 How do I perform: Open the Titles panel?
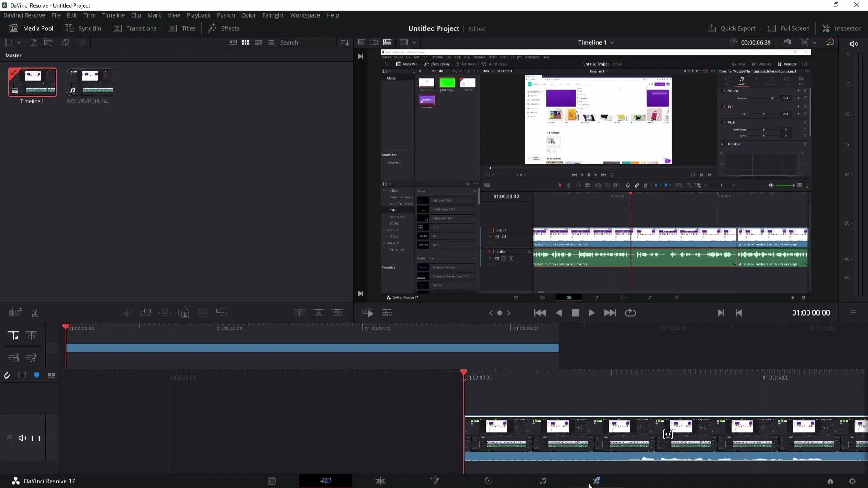click(x=182, y=28)
